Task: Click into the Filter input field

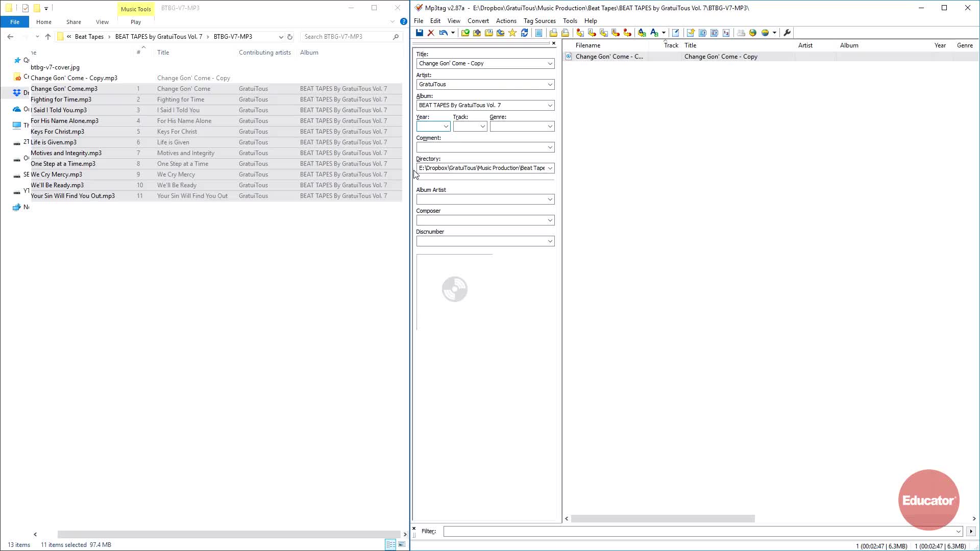Action: [x=699, y=532]
